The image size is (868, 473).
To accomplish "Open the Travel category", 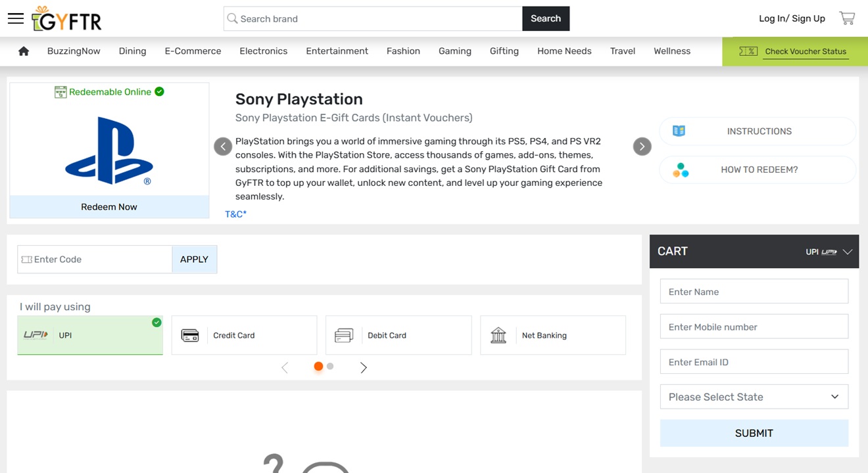I will [623, 51].
